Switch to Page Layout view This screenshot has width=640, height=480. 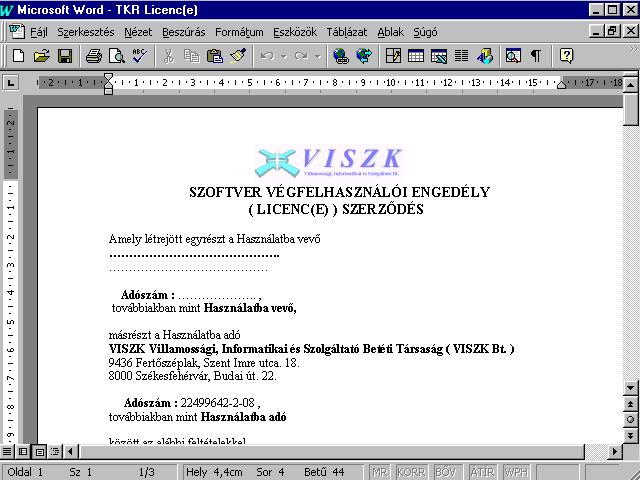[x=39, y=451]
